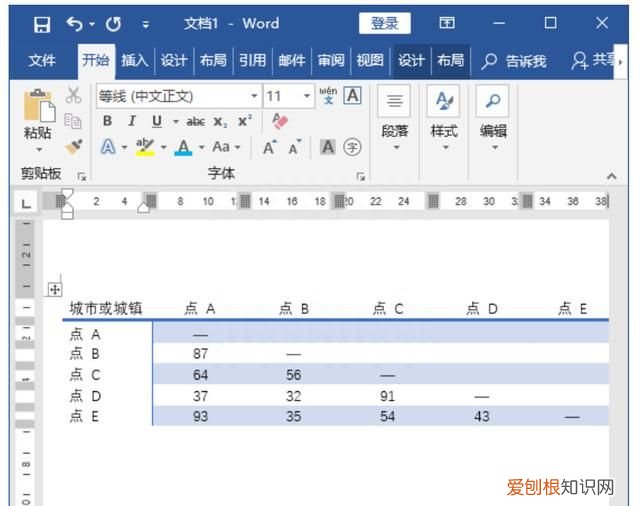Click the Shrink Font icon
This screenshot has width=640, height=506.
click(x=294, y=147)
